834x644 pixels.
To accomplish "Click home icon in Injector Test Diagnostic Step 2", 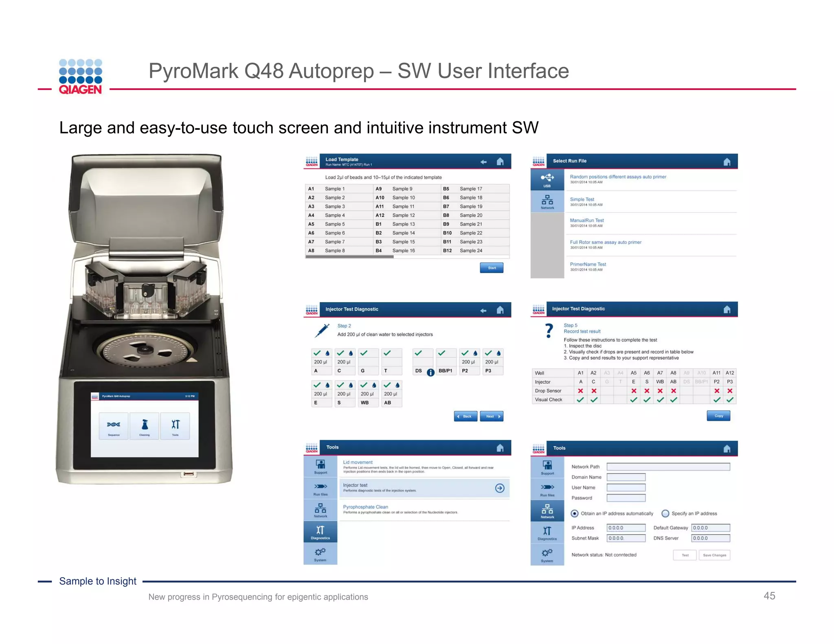I will tap(500, 310).
